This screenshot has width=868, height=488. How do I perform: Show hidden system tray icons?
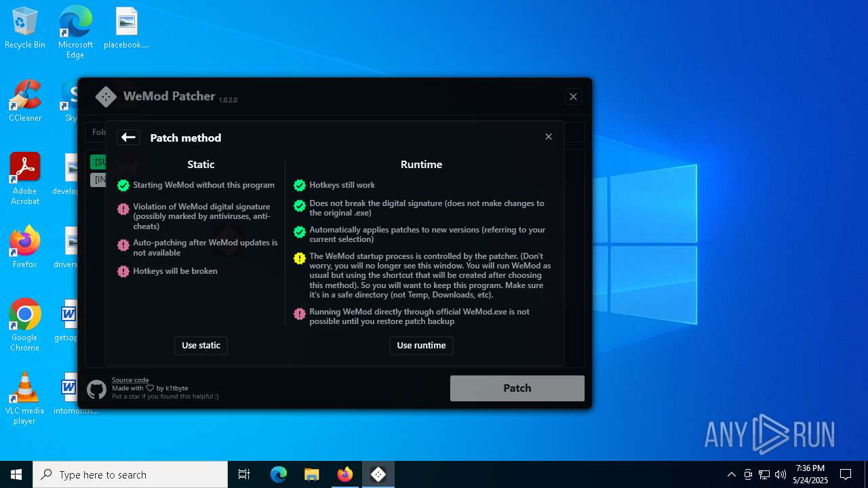pos(731,474)
